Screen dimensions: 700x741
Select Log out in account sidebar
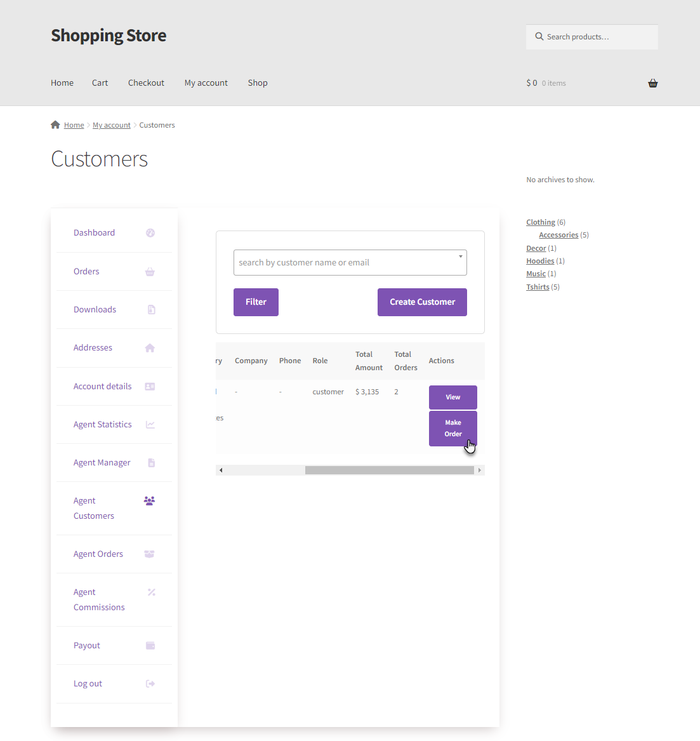88,684
